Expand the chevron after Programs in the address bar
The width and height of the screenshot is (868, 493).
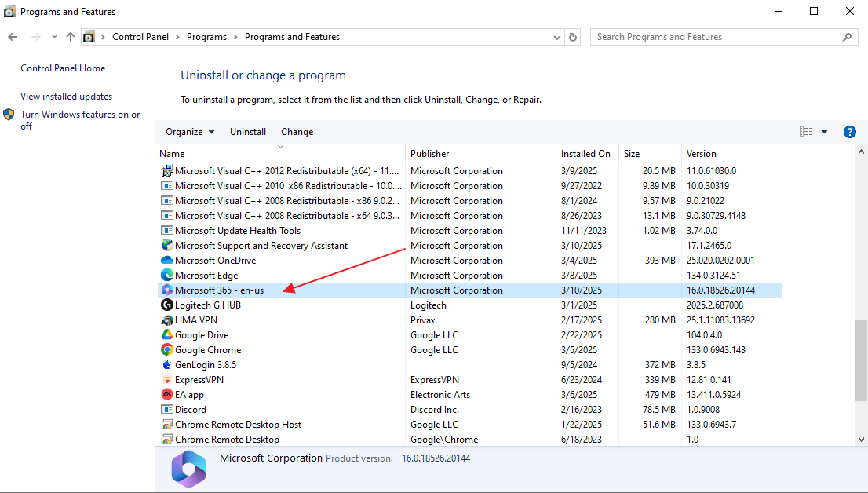click(235, 37)
